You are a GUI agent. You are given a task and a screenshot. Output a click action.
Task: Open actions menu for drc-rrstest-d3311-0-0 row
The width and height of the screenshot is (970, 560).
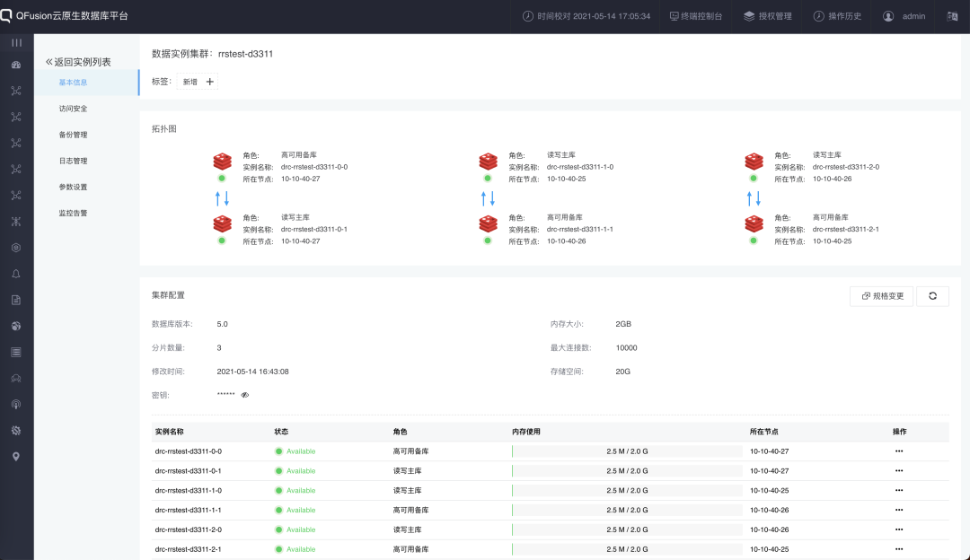899,451
